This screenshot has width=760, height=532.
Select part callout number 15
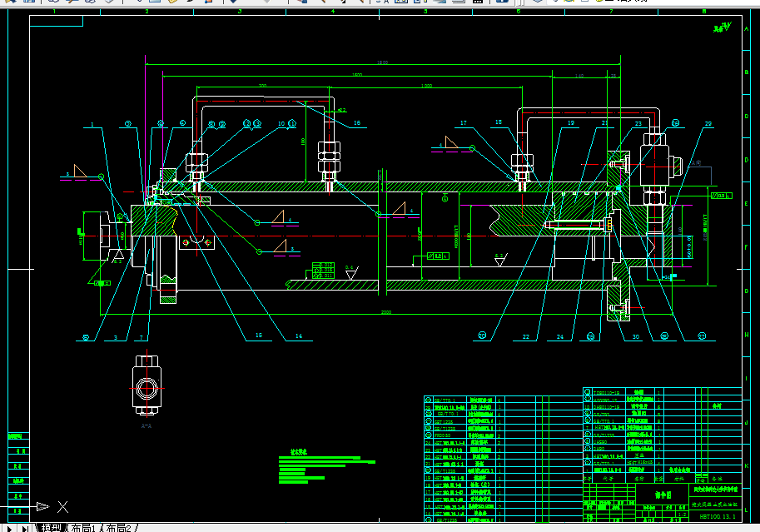point(259,336)
